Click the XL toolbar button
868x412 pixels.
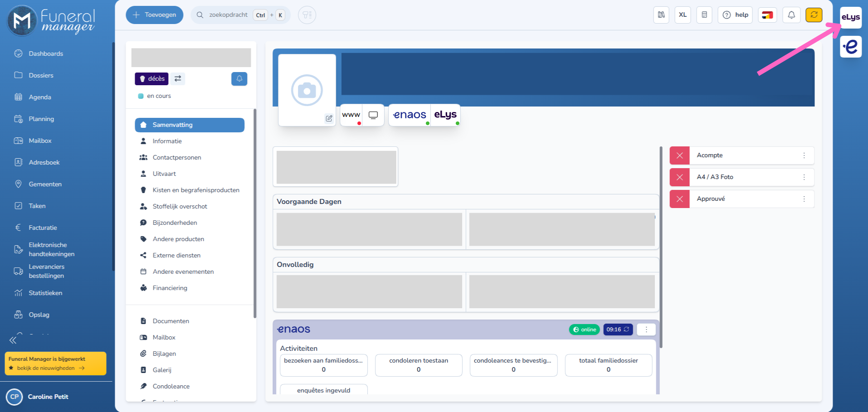[683, 15]
